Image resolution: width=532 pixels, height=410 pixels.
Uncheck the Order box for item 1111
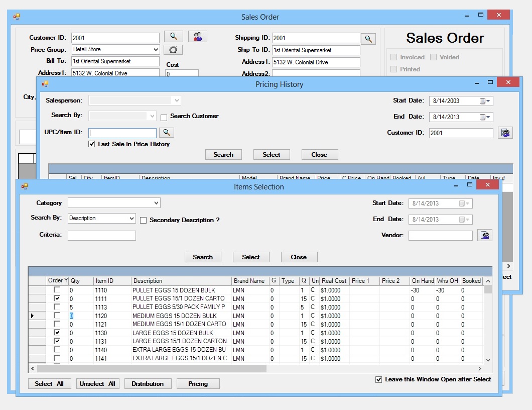57,298
